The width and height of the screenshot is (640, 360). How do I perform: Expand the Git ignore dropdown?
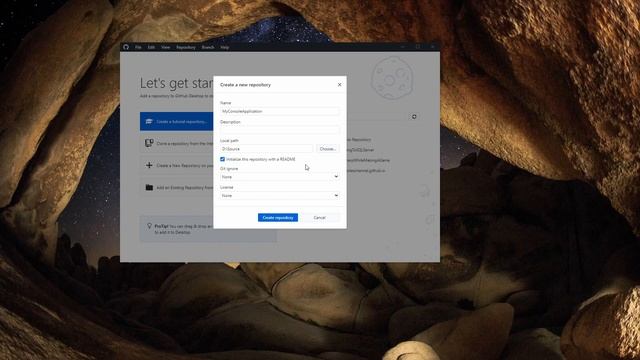click(280, 177)
